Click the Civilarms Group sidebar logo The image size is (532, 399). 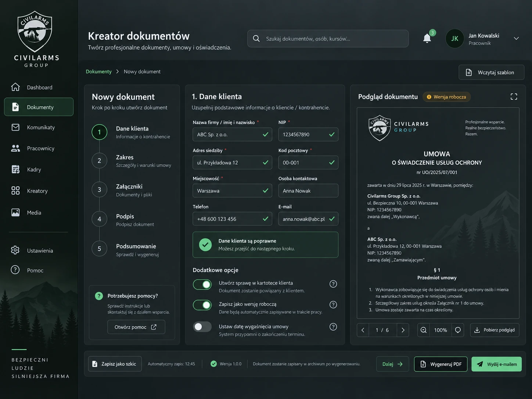tap(36, 39)
